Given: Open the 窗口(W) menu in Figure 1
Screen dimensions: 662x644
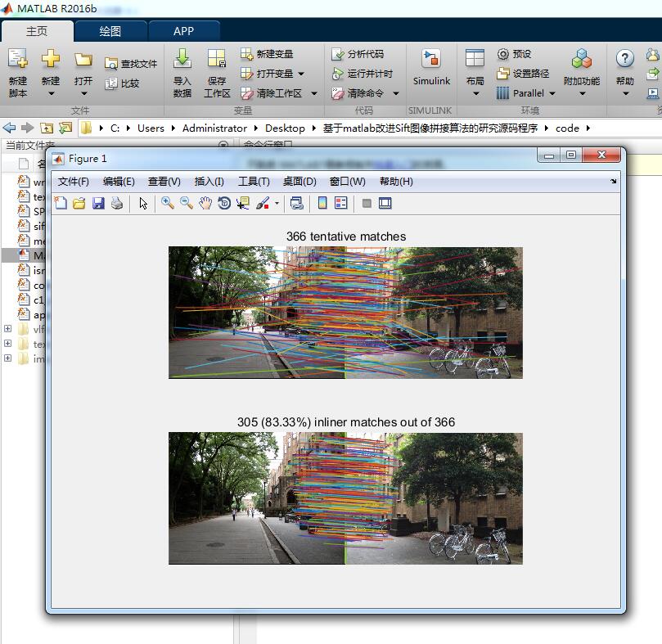Looking at the screenshot, I should click(348, 182).
